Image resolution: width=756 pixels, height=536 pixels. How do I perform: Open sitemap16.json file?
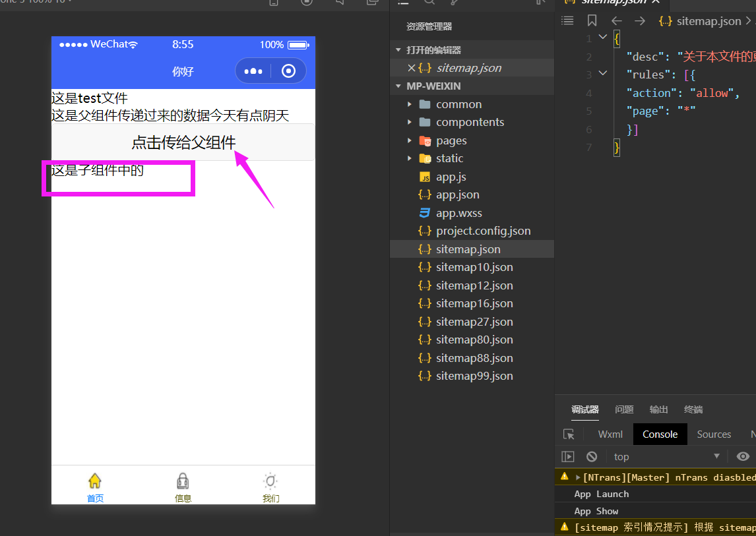click(x=474, y=303)
